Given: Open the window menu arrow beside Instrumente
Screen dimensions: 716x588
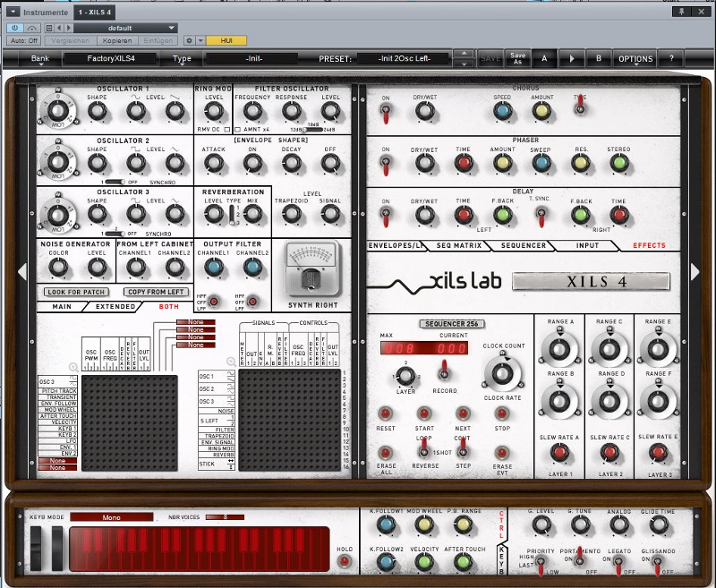Looking at the screenshot, I should [13, 12].
